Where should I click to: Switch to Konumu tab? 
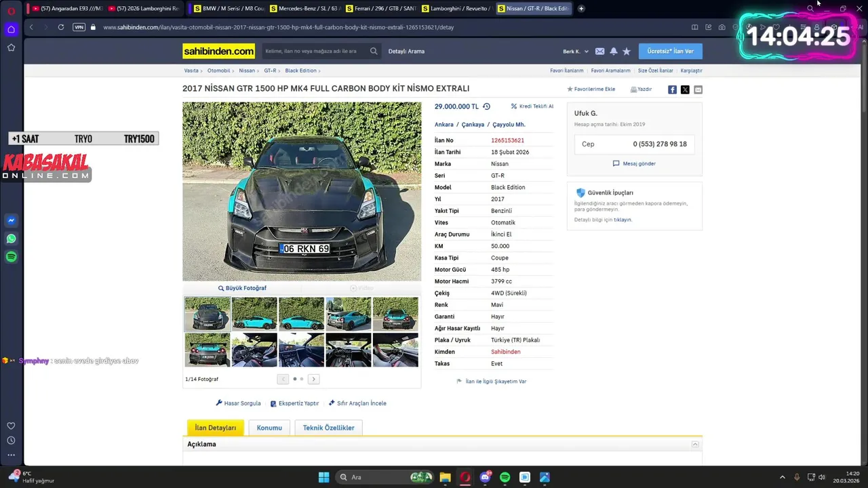269,428
